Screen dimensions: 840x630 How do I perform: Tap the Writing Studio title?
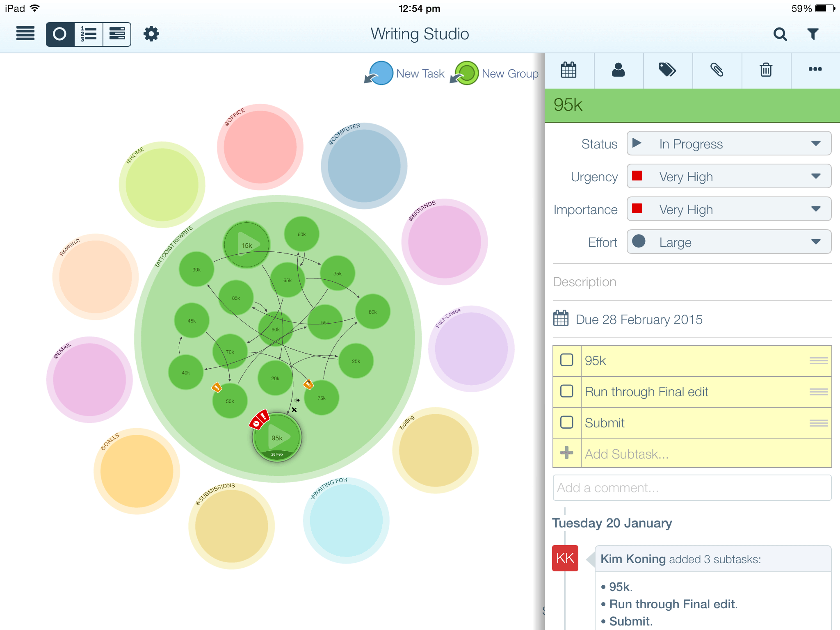pos(420,34)
